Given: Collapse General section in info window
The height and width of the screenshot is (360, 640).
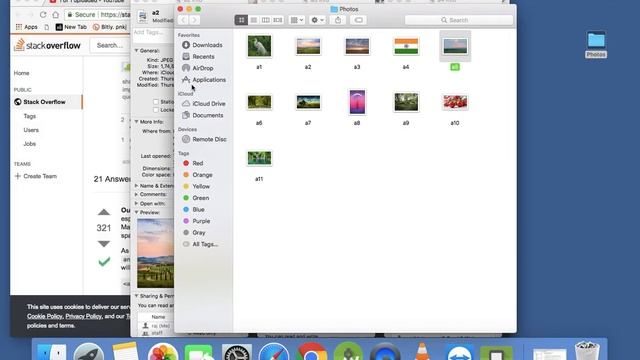Looking at the screenshot, I should click(x=136, y=51).
